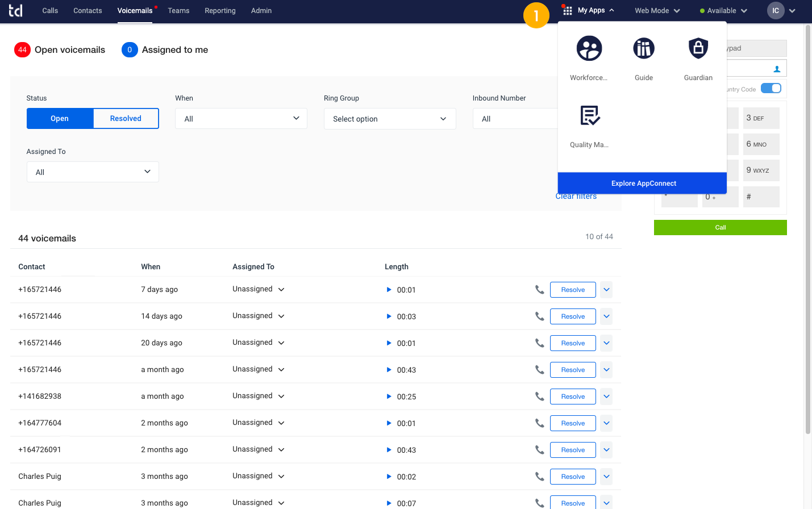The image size is (812, 509).
Task: Open the IC user avatar
Action: [x=776, y=10]
